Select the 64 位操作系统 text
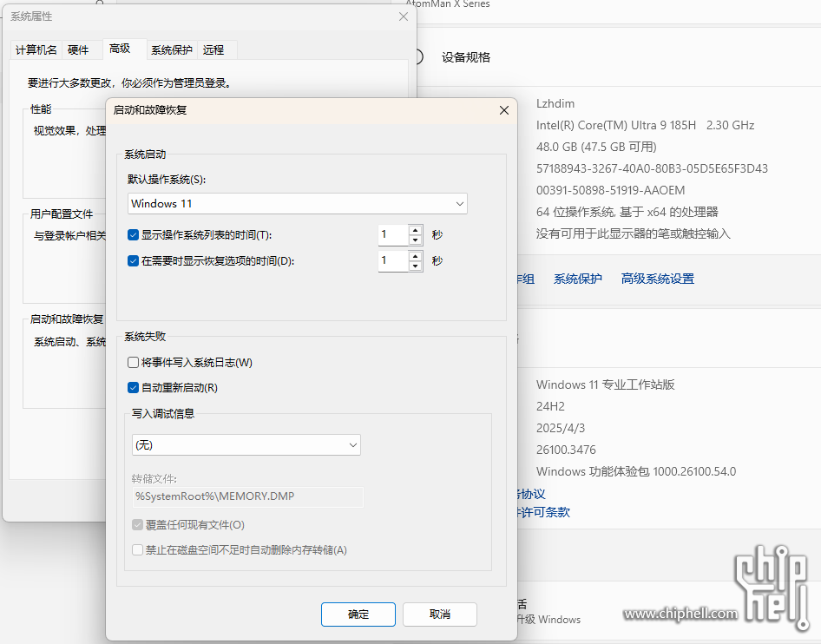This screenshot has height=644, width=821. [627, 212]
